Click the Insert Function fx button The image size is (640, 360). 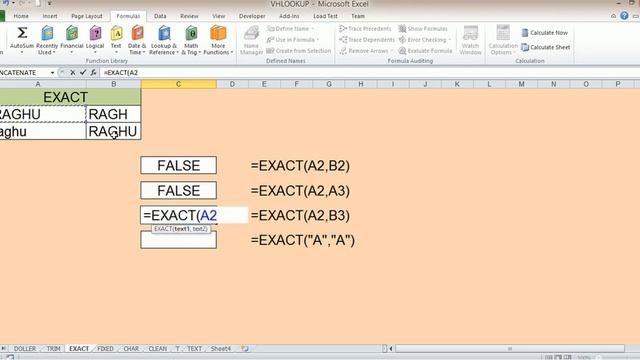(93, 72)
